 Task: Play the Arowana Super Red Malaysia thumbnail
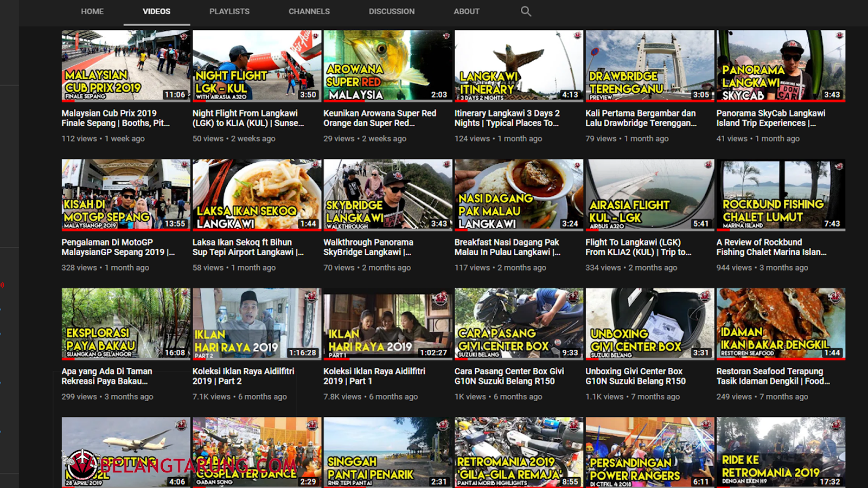386,66
